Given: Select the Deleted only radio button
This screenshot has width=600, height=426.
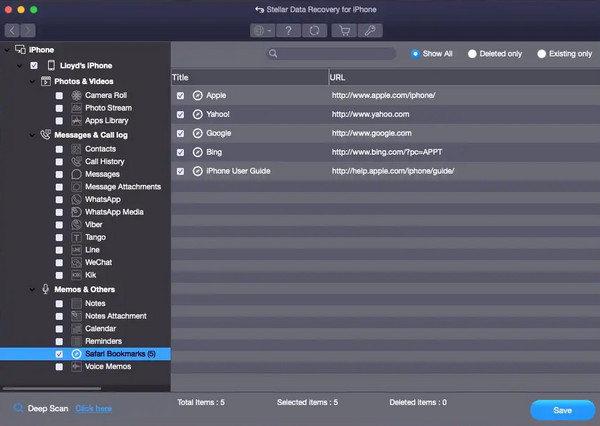Looking at the screenshot, I should 472,54.
